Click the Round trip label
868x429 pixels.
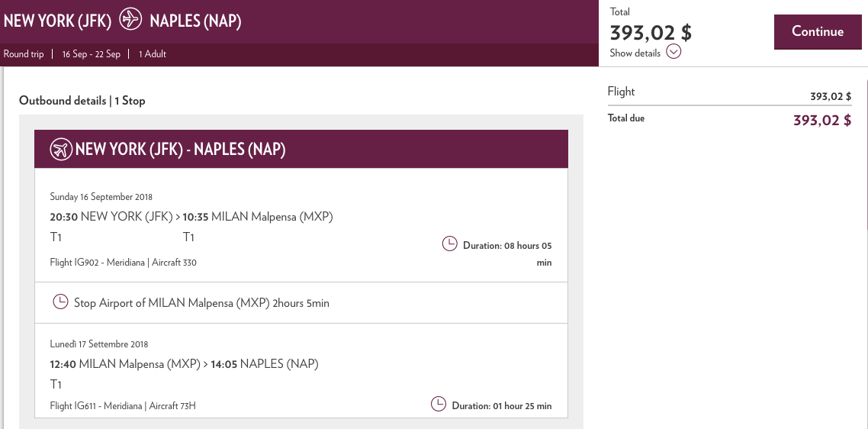point(24,54)
